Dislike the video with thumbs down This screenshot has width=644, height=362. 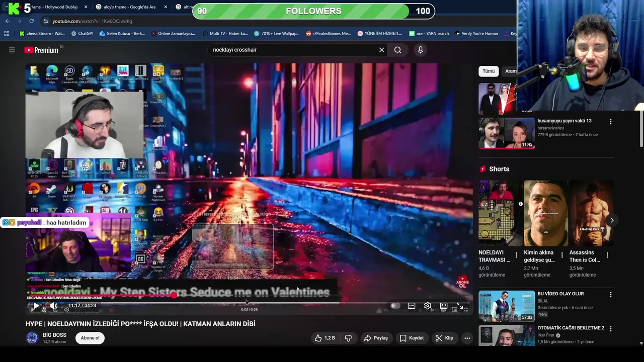pyautogui.click(x=348, y=338)
